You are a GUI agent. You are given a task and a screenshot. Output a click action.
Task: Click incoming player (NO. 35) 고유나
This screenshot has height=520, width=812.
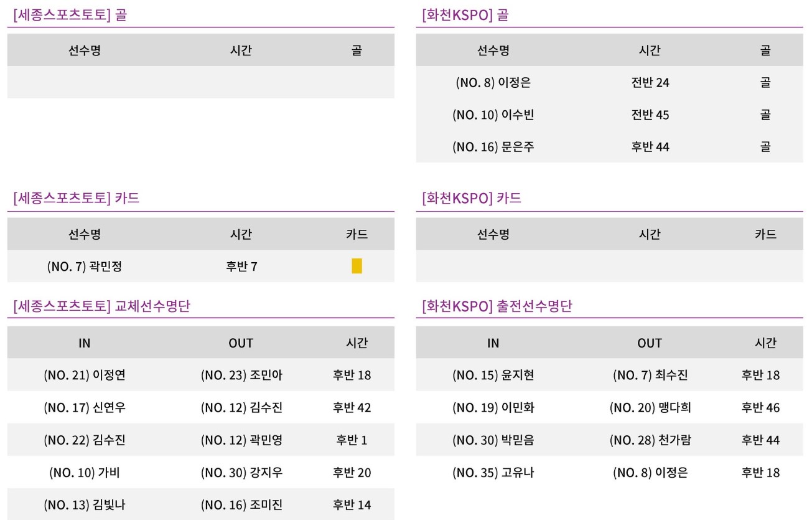coord(493,472)
